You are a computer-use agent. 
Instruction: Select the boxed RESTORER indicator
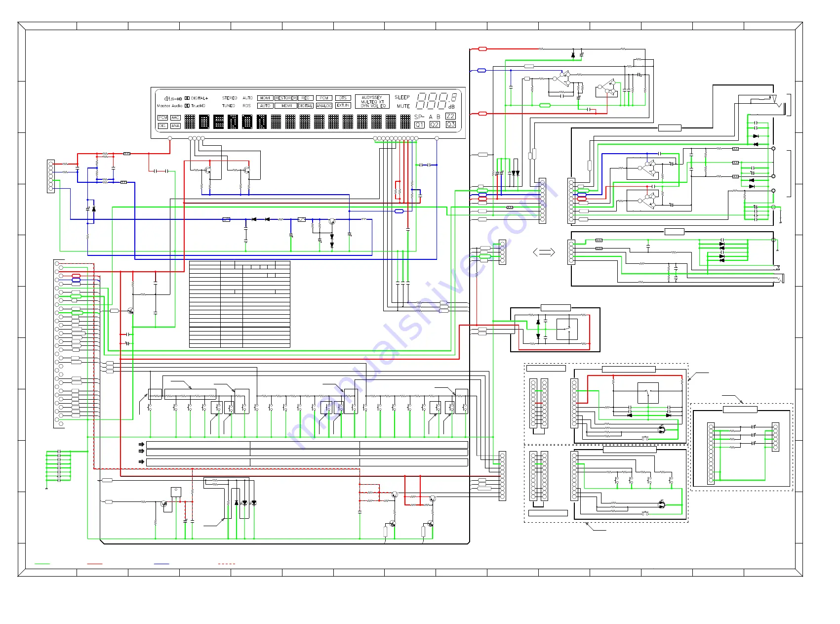286,98
